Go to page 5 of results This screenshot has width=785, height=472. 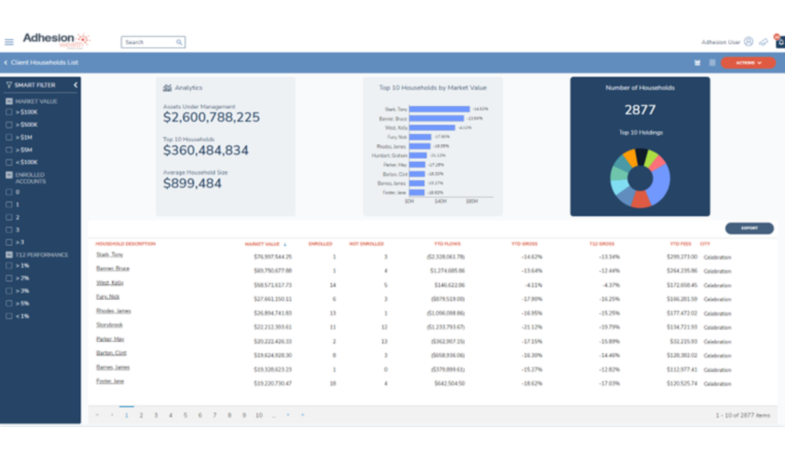(x=185, y=415)
